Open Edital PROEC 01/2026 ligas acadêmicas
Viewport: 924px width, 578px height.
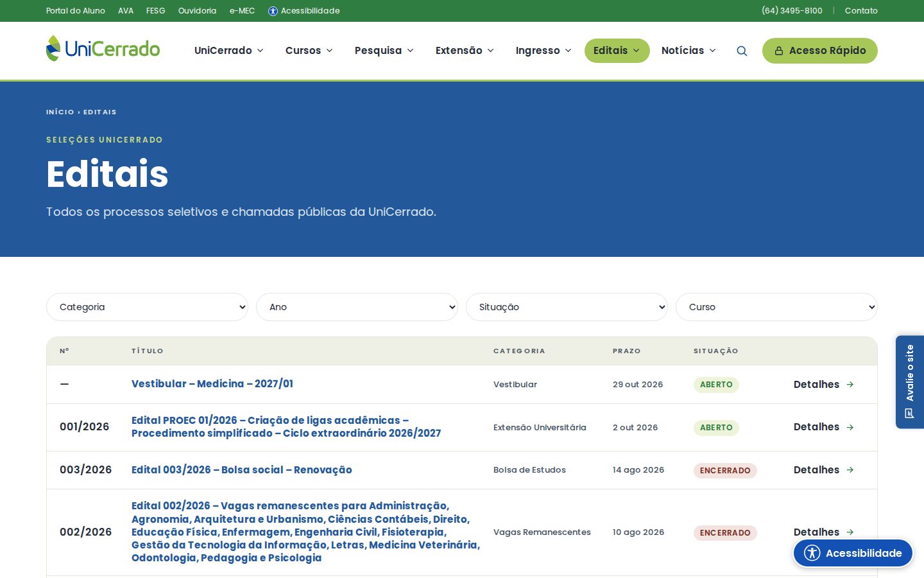pyautogui.click(x=286, y=427)
